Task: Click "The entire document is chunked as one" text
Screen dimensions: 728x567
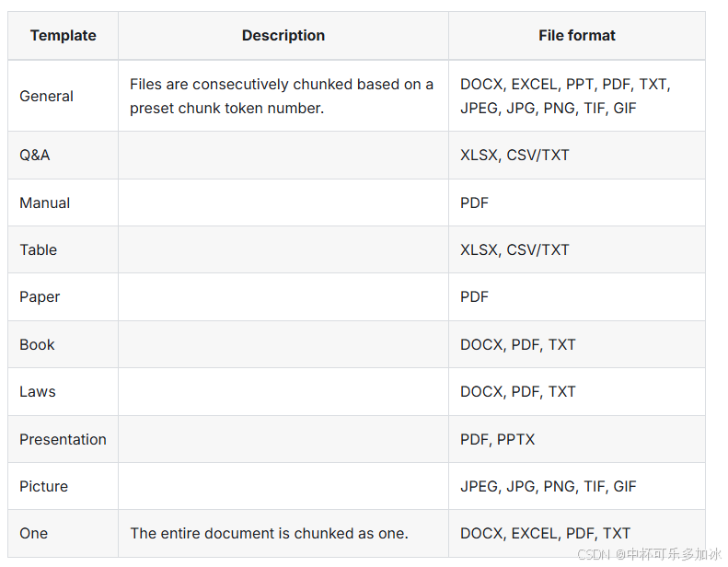Action: 269,533
